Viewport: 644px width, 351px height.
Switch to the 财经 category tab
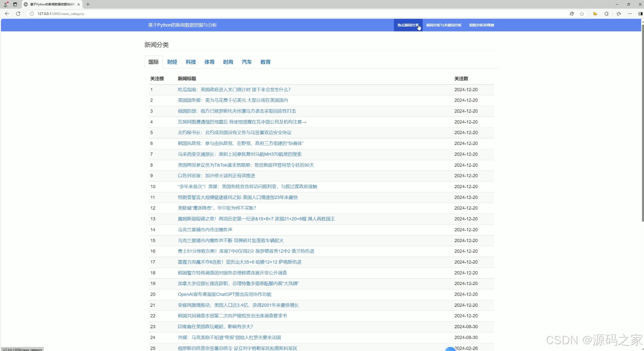pos(172,62)
